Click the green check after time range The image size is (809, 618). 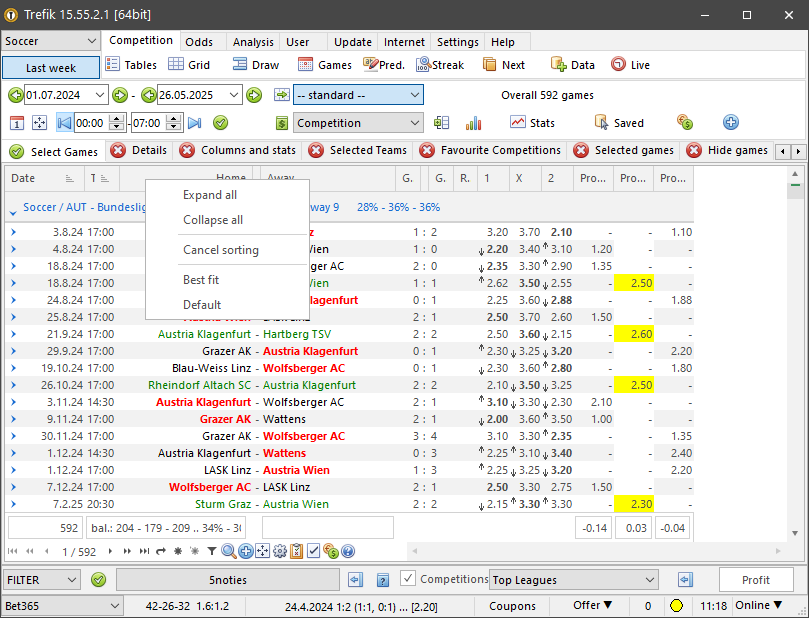221,123
